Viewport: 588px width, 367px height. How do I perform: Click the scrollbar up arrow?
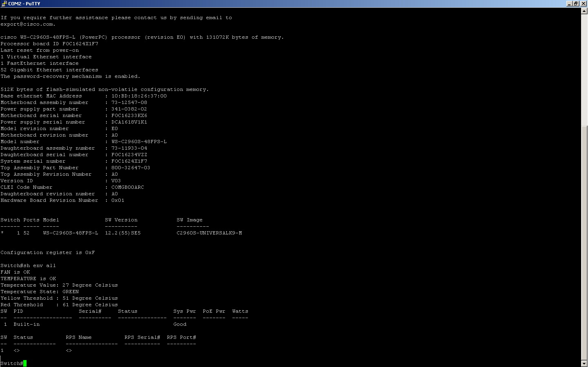coord(584,11)
